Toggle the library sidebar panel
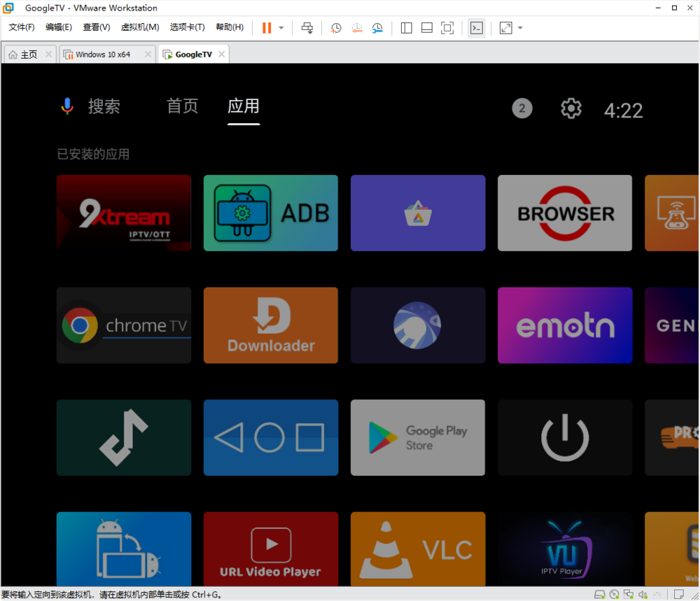Viewport: 700px width, 601px height. click(406, 27)
